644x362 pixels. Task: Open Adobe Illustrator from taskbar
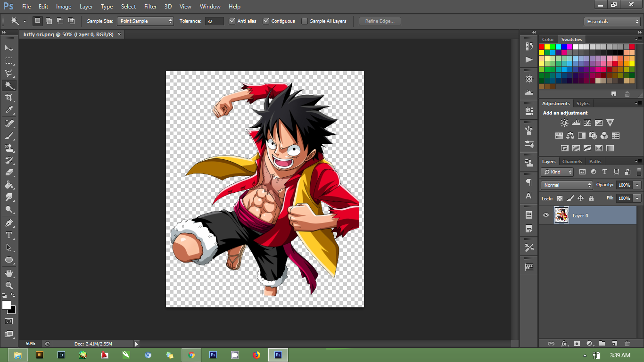click(40, 355)
